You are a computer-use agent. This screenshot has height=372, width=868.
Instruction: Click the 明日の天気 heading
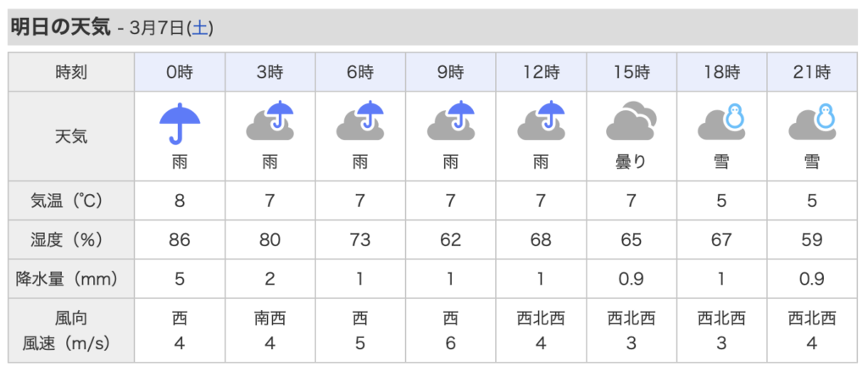(x=60, y=27)
